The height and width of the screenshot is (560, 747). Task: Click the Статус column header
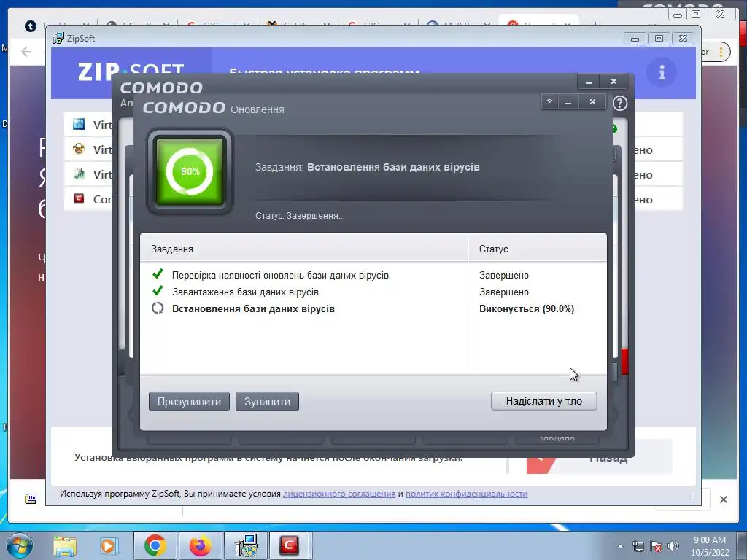pos(538,249)
